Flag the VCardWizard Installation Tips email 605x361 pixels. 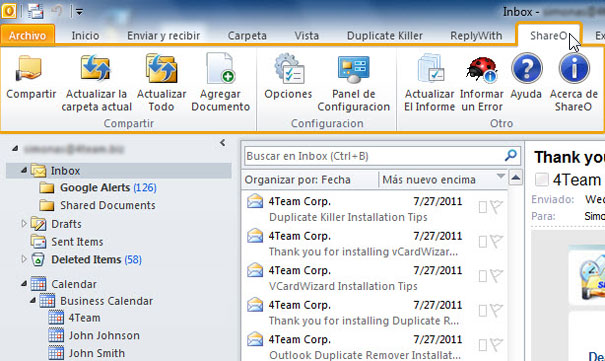pyautogui.click(x=497, y=276)
